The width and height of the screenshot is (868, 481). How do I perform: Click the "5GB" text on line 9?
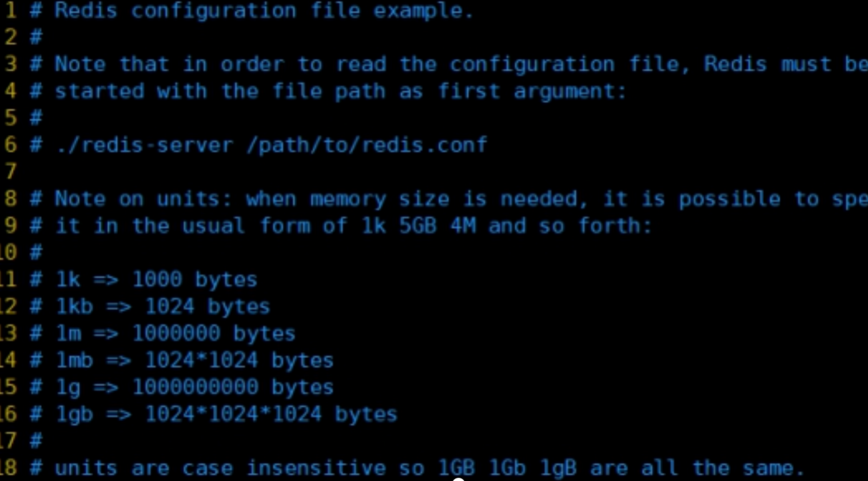pos(418,226)
